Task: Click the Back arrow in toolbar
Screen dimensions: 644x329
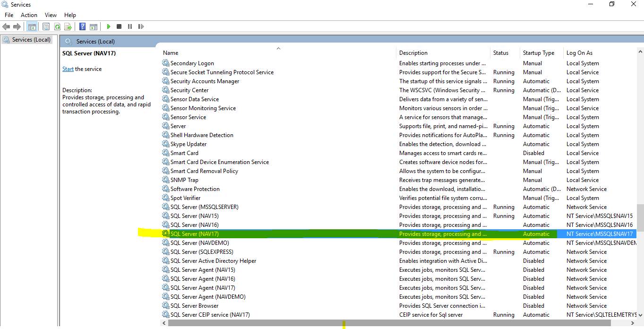Action: 6,27
